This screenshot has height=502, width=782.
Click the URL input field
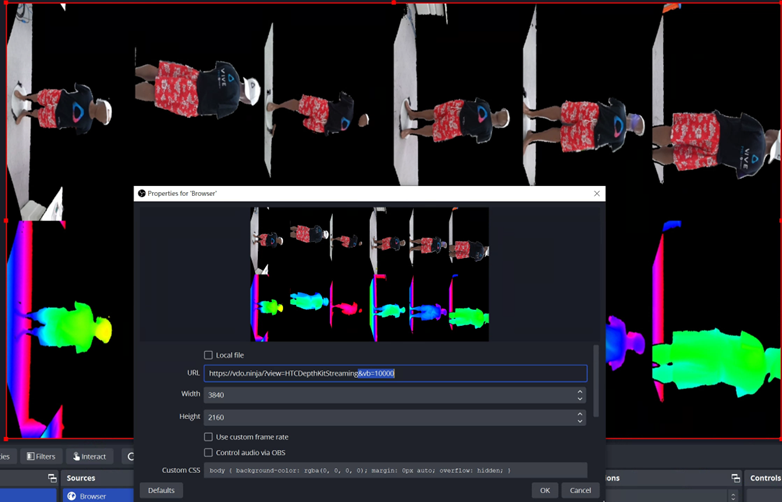coord(395,373)
